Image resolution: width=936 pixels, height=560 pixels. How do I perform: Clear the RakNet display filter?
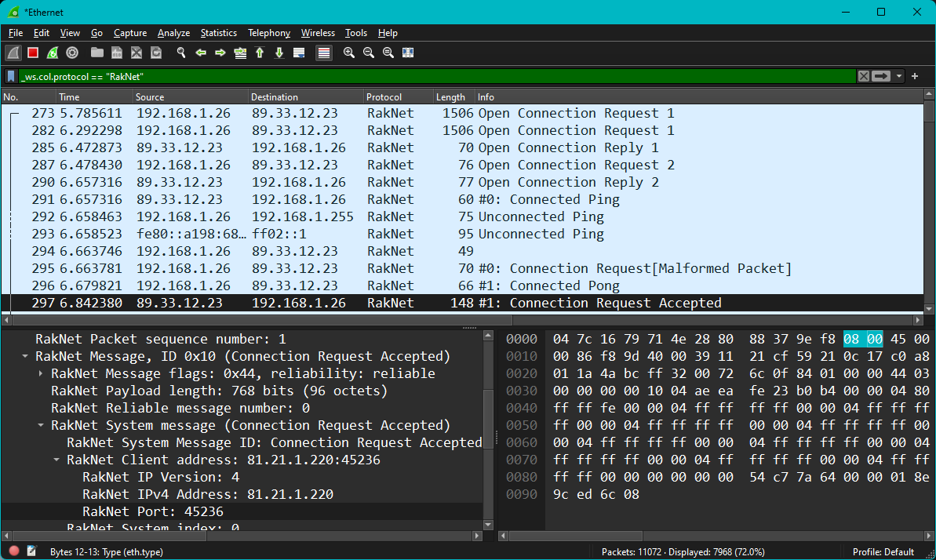coord(863,76)
